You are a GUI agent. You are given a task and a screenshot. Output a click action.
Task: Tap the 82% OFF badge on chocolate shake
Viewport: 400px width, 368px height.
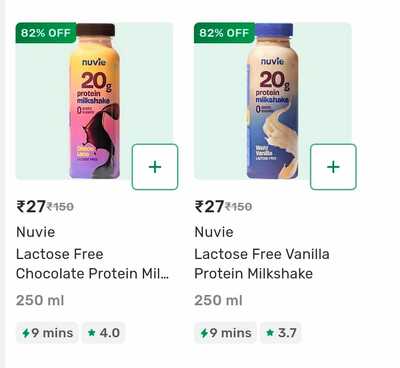(x=46, y=33)
